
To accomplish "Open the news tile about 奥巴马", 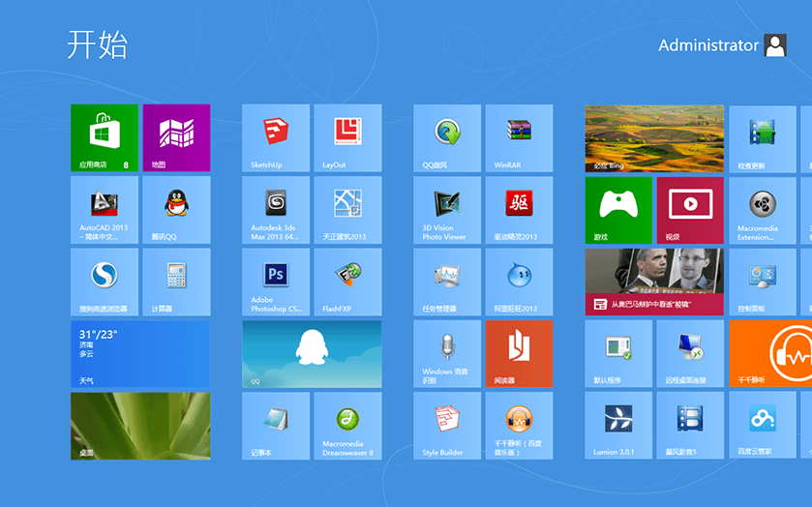I will pos(654,282).
